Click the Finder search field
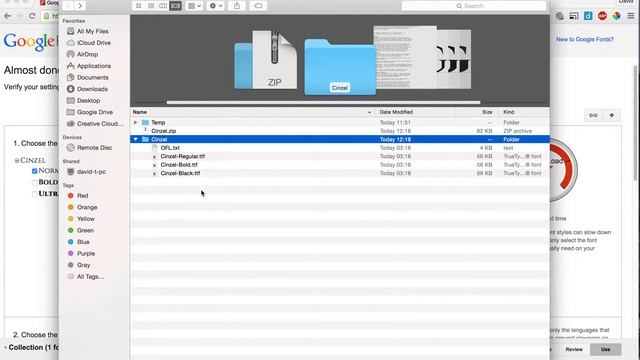Image resolution: width=640 pixels, height=360 pixels. pos(473,6)
